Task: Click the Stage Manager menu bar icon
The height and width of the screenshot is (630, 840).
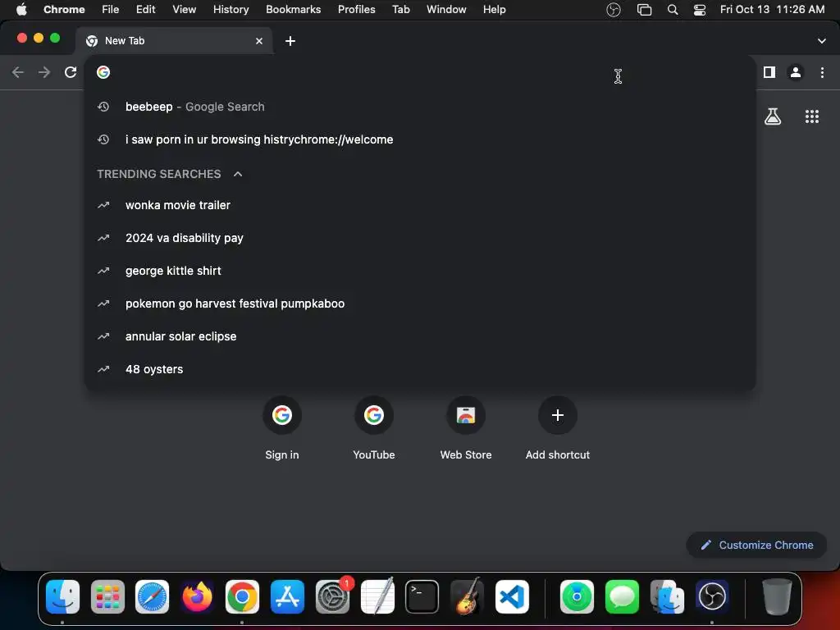Action: coord(644,10)
